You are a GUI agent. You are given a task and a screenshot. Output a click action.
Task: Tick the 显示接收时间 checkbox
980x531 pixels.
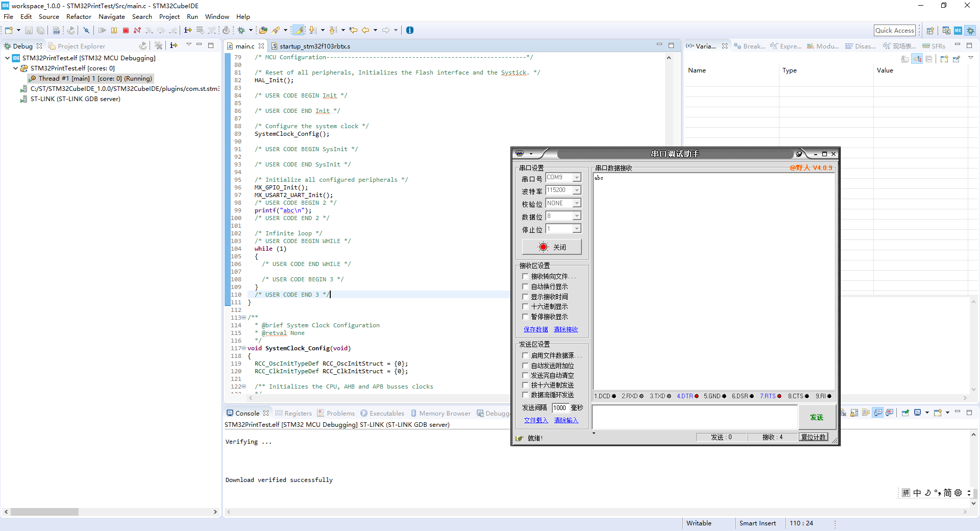coord(525,297)
